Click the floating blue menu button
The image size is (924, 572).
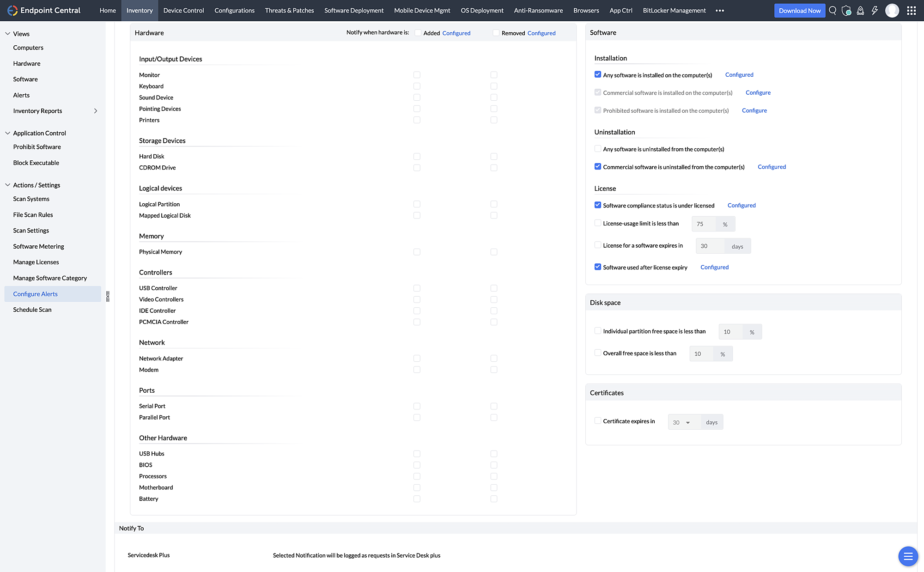908,556
